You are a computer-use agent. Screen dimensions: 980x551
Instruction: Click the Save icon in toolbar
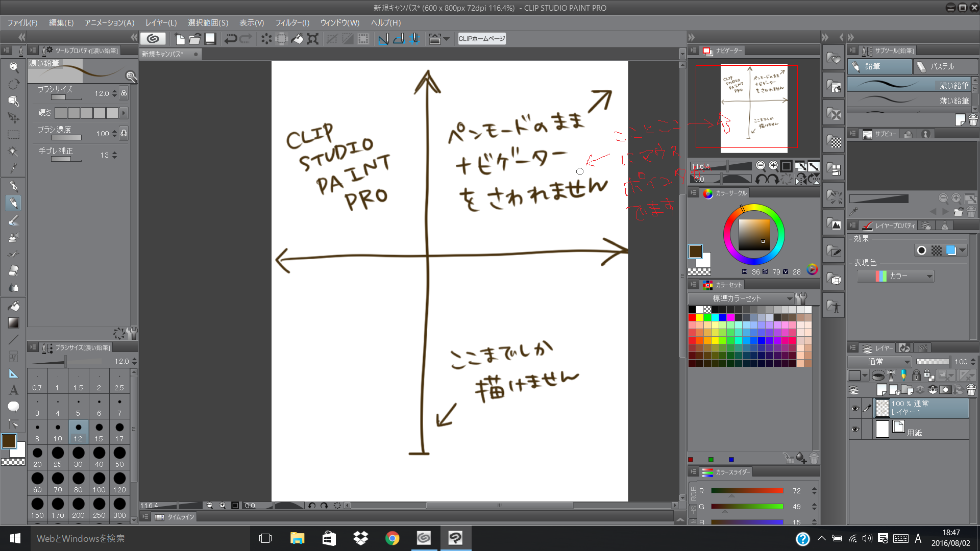click(x=210, y=39)
